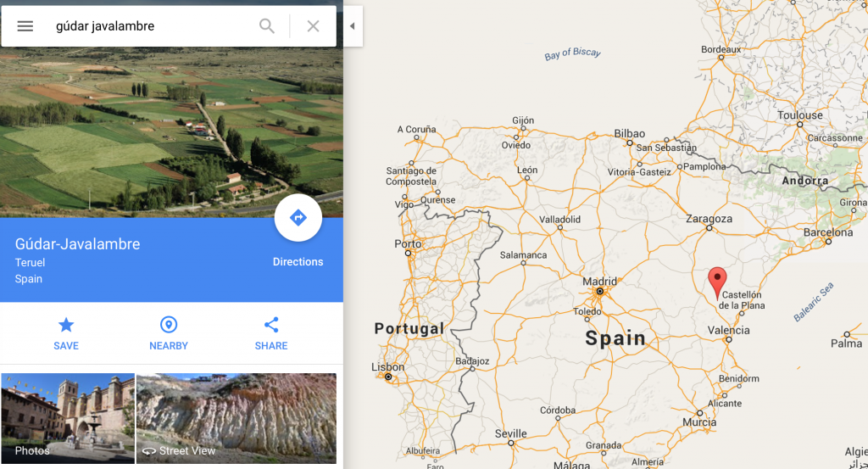Click the Valencia city label
This screenshot has width=868, height=469.
point(728,331)
